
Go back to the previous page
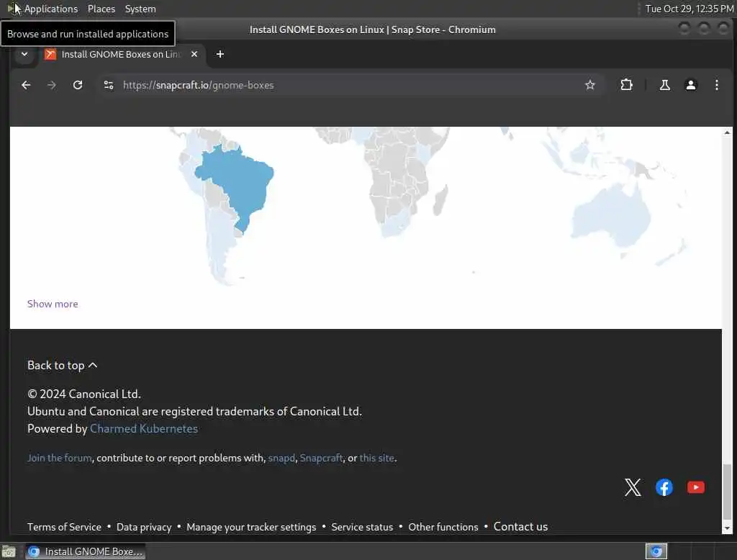[26, 85]
